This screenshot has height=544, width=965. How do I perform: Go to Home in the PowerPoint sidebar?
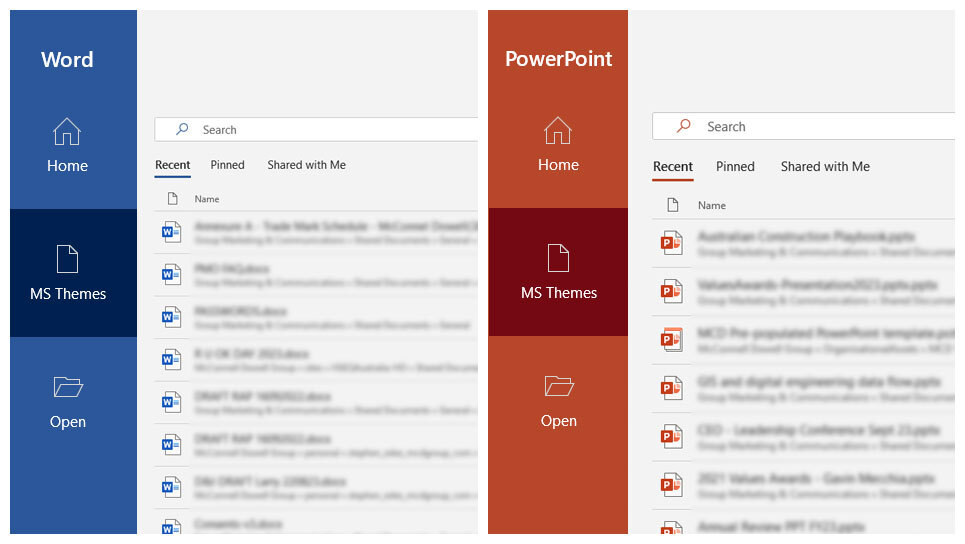[558, 145]
